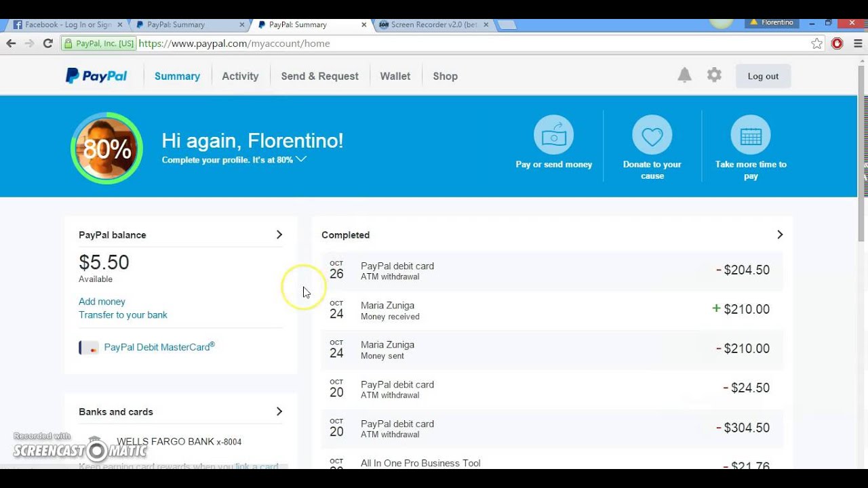Click the WELLS FARGO BANK x-8004 entry
The image size is (868, 488).
point(179,442)
